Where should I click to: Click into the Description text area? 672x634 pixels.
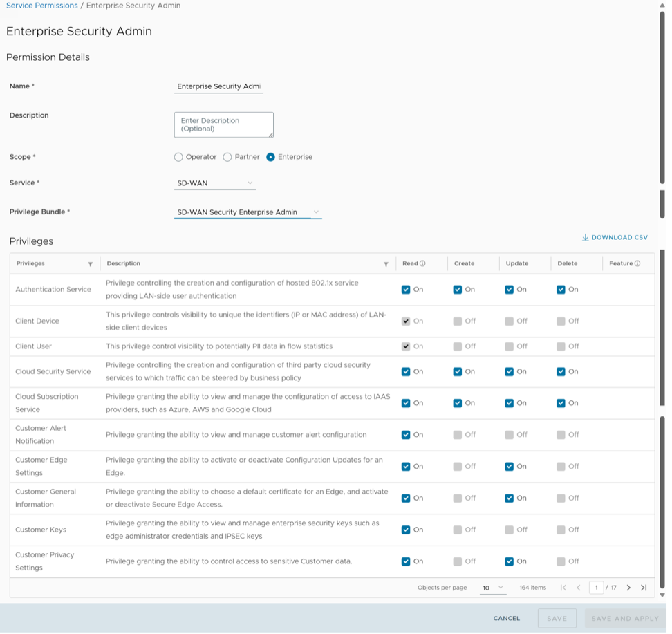[x=223, y=124]
